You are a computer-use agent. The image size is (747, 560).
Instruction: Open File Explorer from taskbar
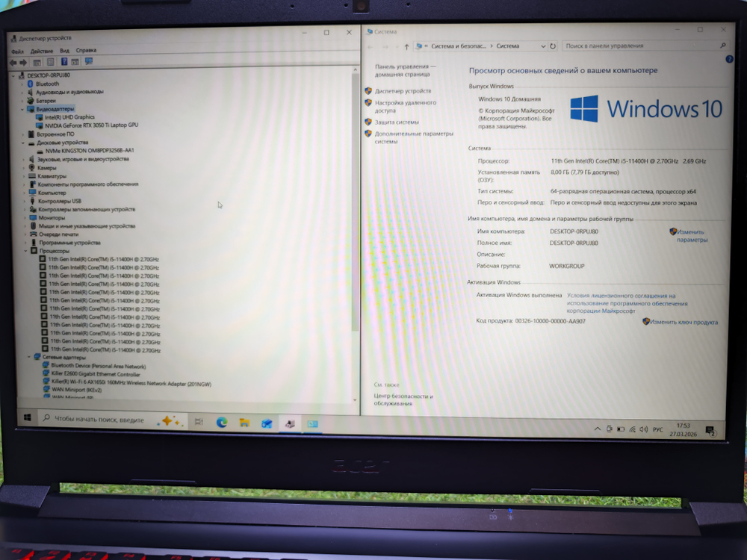[x=244, y=423]
